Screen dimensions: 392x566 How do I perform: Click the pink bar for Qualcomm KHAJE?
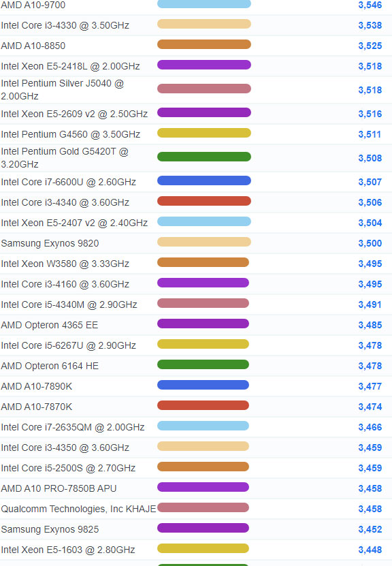point(203,507)
